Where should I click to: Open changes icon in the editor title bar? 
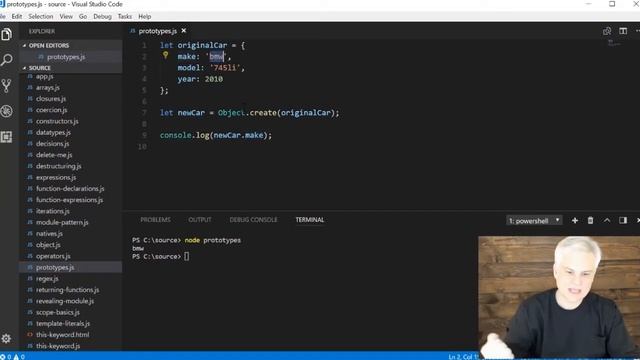607,31
